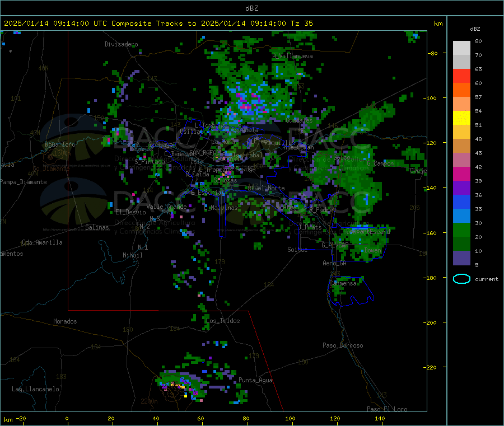Click the 'J_Prats' map label
Image resolution: width=504 pixels, height=426 pixels.
pyautogui.click(x=310, y=227)
